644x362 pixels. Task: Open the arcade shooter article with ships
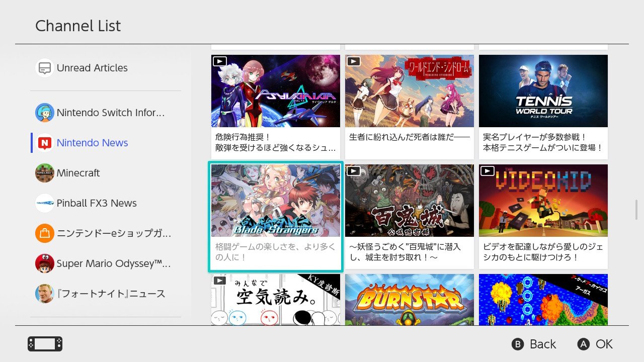tap(543, 300)
